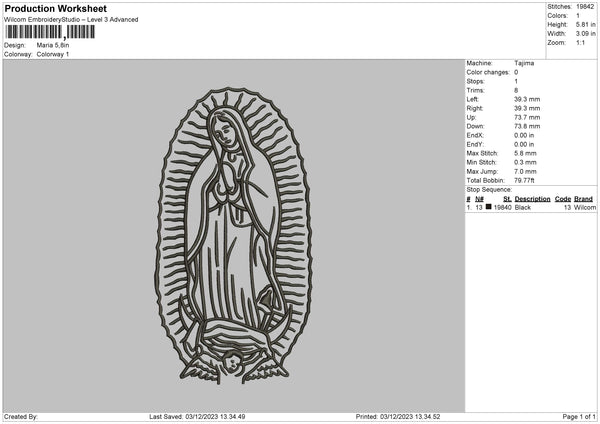Click the EndY value 0.00 in
This screenshot has width=600, height=424.
click(524, 145)
